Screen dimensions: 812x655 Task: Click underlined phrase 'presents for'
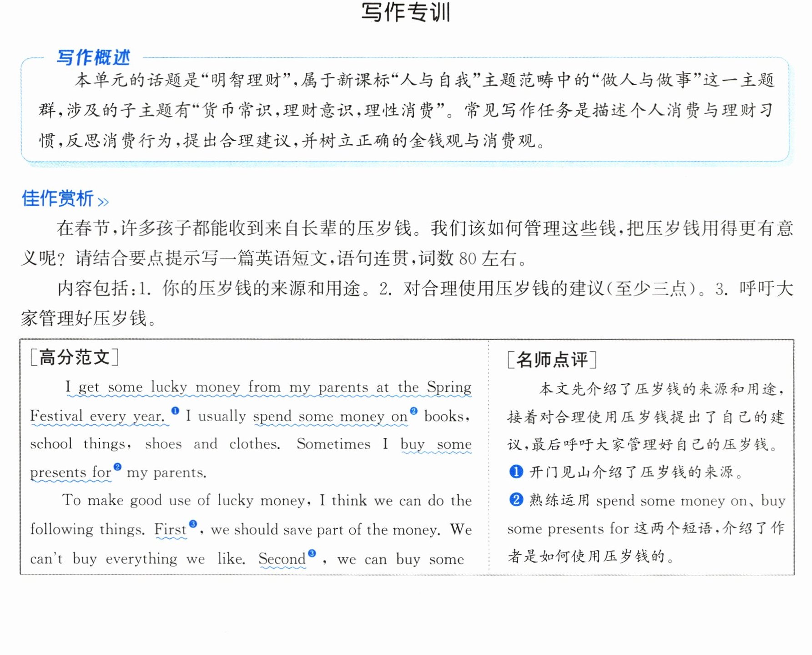pos(71,473)
